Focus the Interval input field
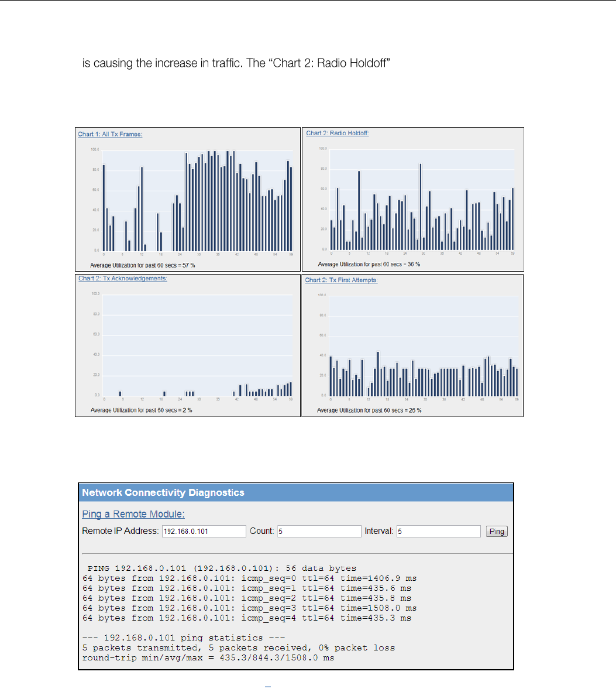Viewport: 616px width, 692px height. click(x=438, y=532)
